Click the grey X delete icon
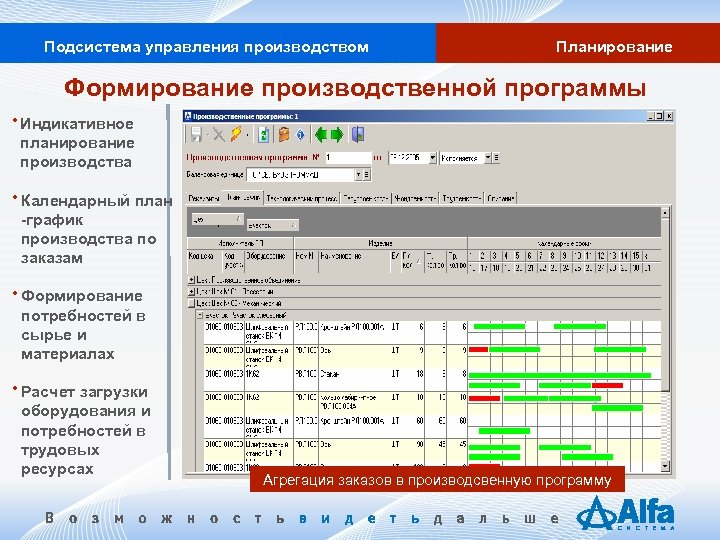Screen dimensions: 720x540 pos(219,135)
